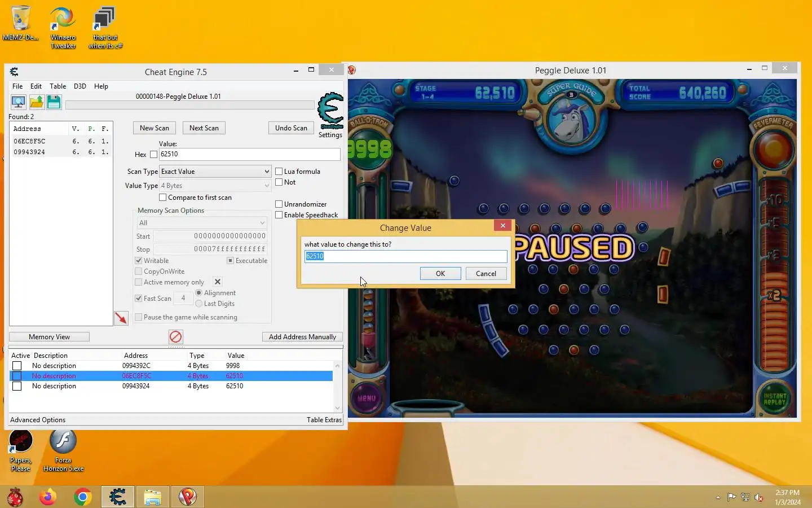This screenshot has height=508, width=812.
Task: Click the Peggle taskbar button
Action: (188, 497)
